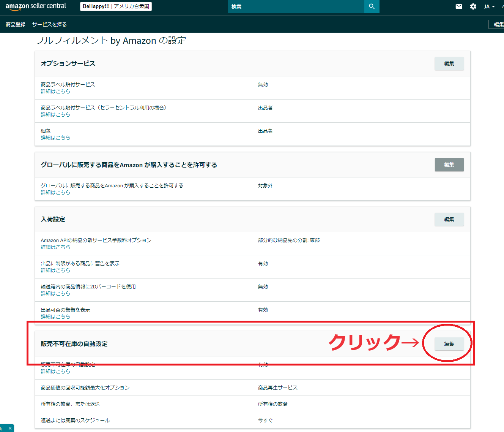This screenshot has width=504, height=432.
Task: Edit the オプションサービス section
Action: pos(449,63)
